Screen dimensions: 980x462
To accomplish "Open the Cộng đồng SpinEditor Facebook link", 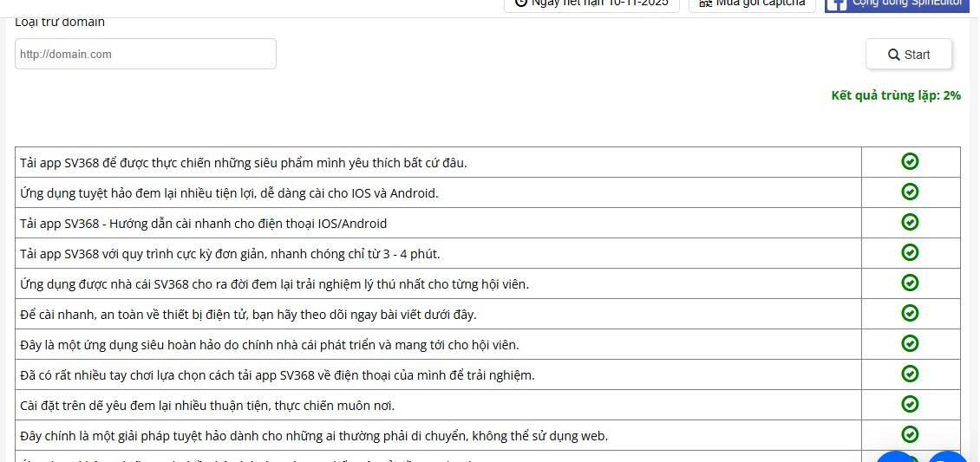I will click(898, 5).
